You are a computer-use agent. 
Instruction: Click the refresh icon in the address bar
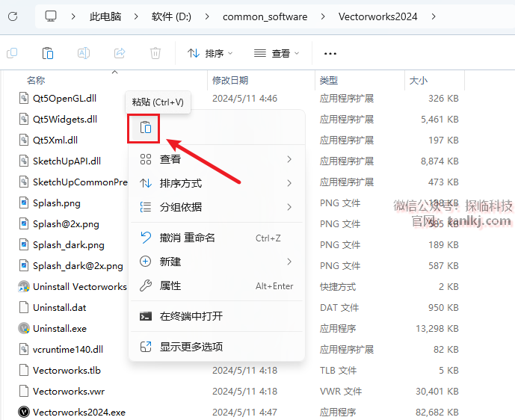click(13, 16)
